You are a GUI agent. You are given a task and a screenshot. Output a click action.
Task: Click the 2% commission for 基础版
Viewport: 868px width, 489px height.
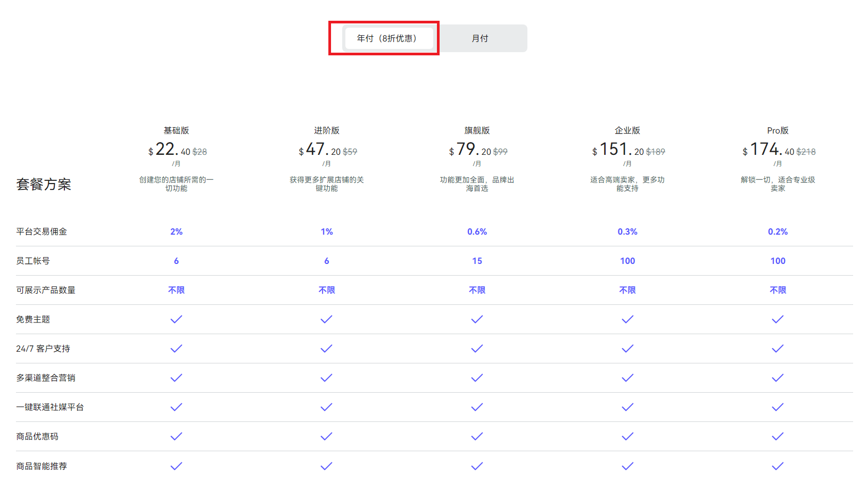tap(176, 231)
